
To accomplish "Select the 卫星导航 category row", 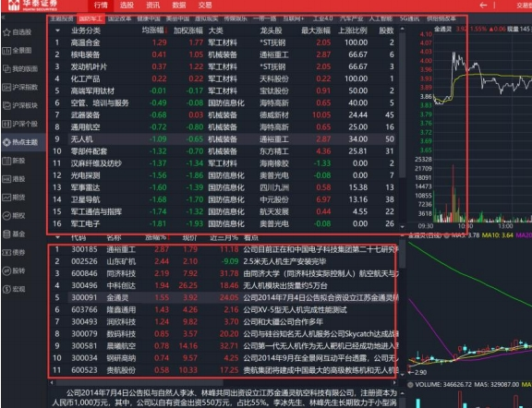I will pos(224,199).
